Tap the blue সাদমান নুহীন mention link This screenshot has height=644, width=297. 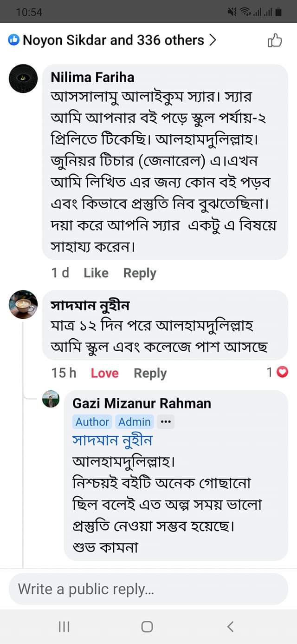point(112,440)
